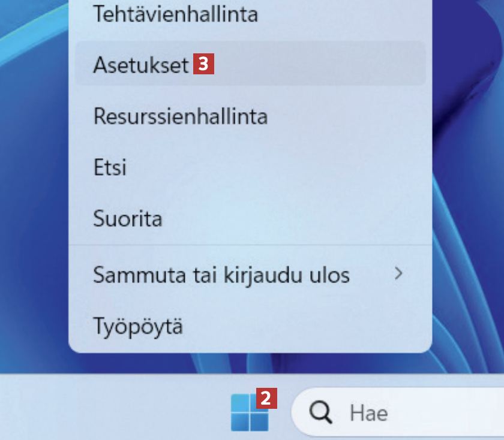Viewport: 504px width, 440px height.
Task: Choose Etsi from the menu
Action: tap(110, 167)
